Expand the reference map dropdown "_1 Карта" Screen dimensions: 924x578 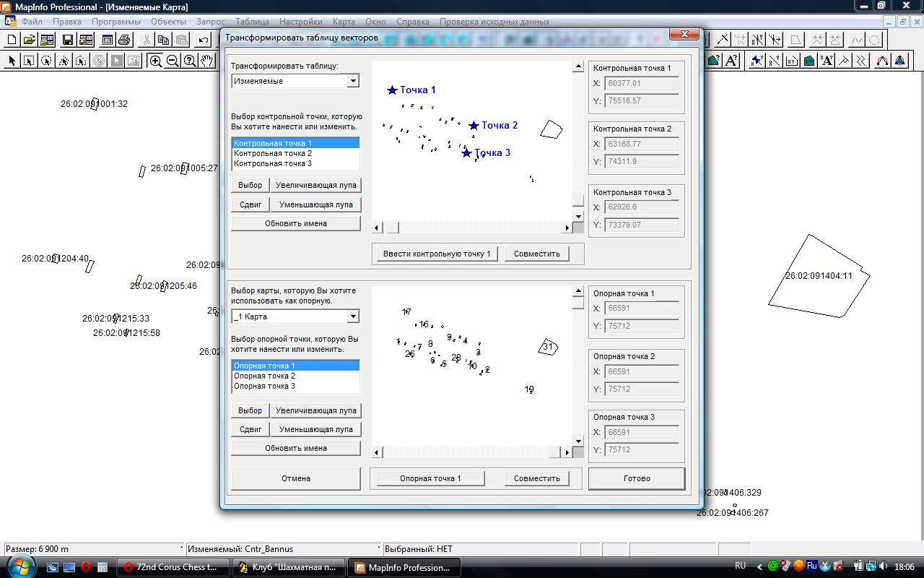[353, 316]
